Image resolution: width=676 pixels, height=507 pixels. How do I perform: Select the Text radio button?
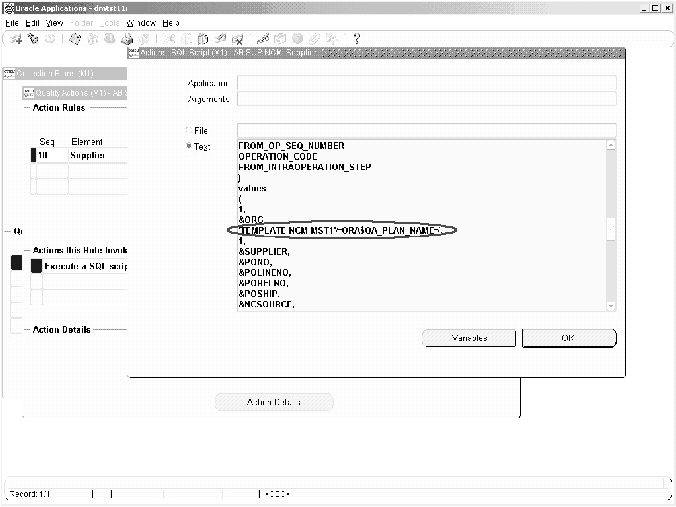click(189, 146)
